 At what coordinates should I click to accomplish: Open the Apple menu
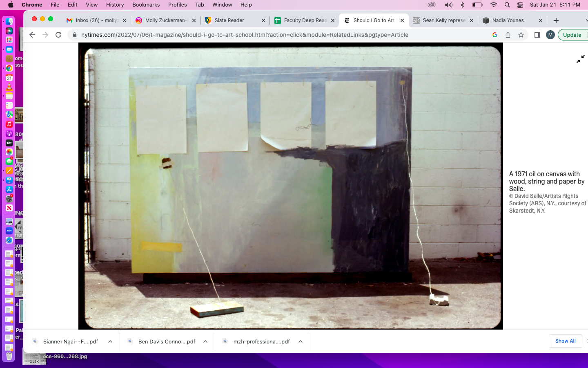click(11, 5)
